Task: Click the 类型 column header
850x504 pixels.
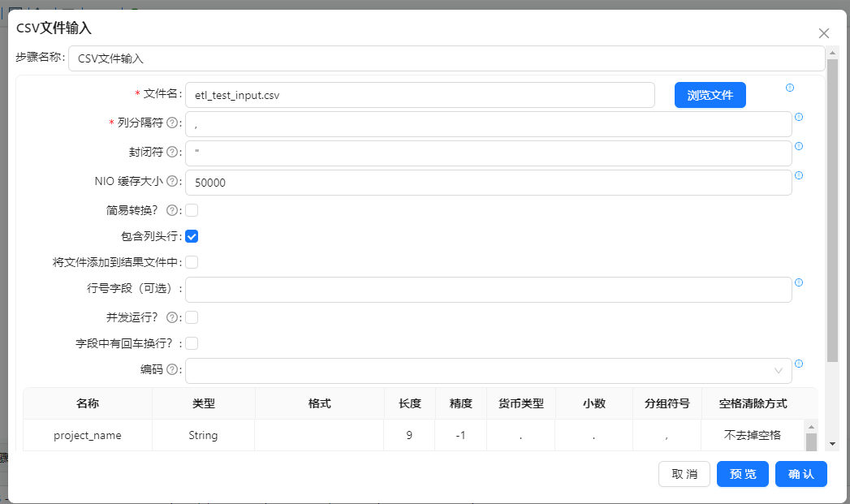Action: point(204,403)
